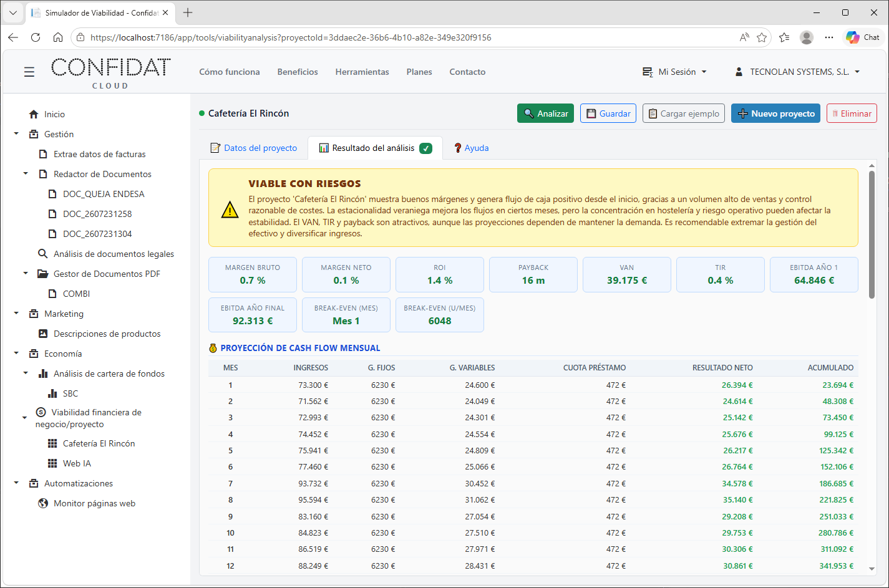The height and width of the screenshot is (588, 889).
Task: Click the Descripciones de productos image icon
Action: (43, 334)
